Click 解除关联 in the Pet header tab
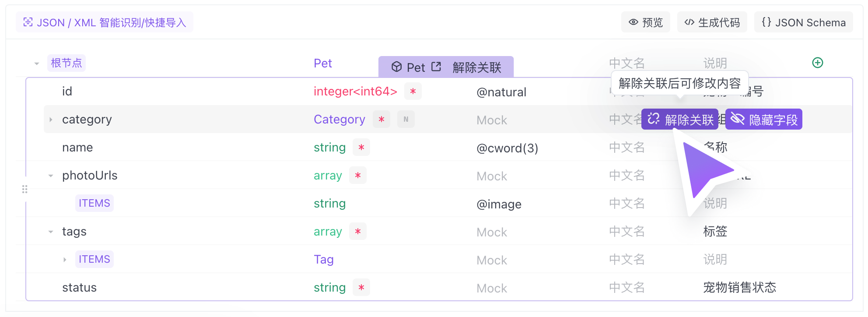This screenshot has width=868, height=317. click(477, 67)
